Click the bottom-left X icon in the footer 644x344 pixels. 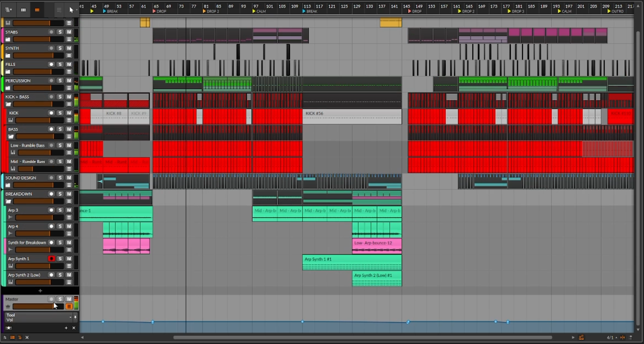click(x=27, y=337)
